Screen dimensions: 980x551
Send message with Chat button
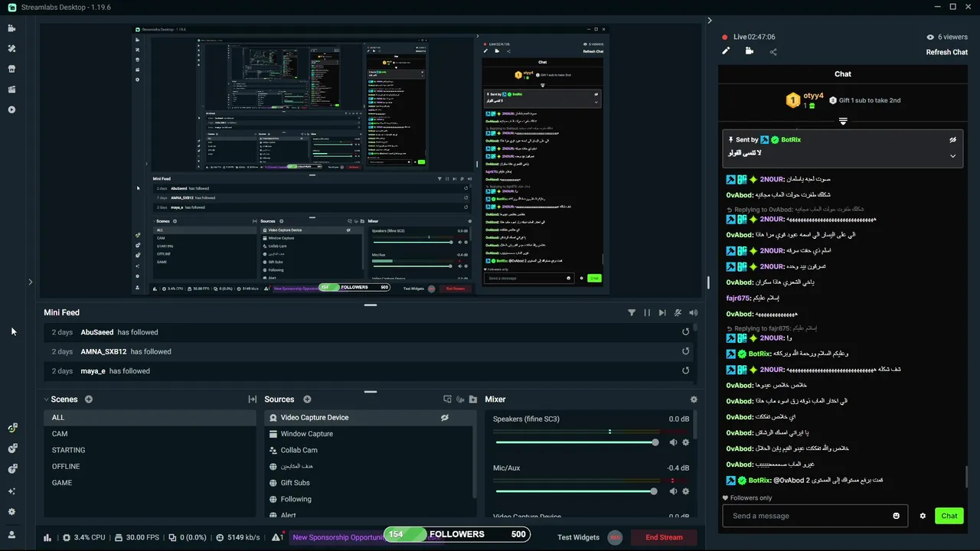click(x=949, y=516)
